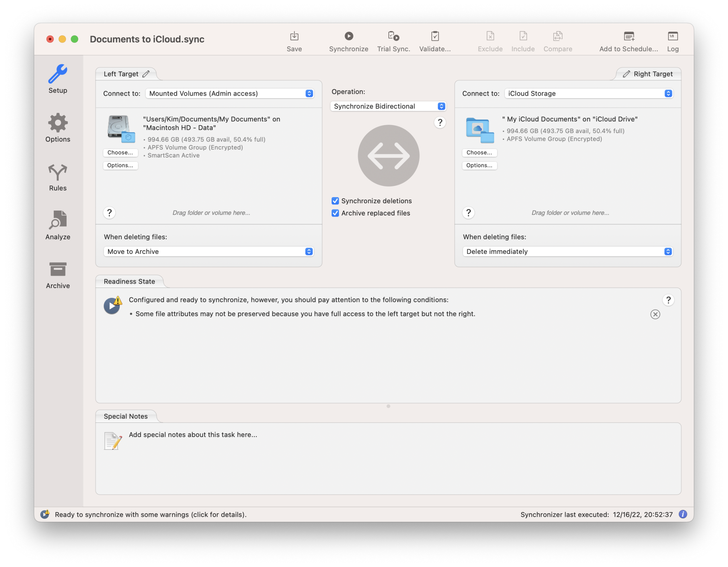Image resolution: width=728 pixels, height=567 pixels.
Task: Open left target Connect to dropdown
Action: tap(230, 93)
